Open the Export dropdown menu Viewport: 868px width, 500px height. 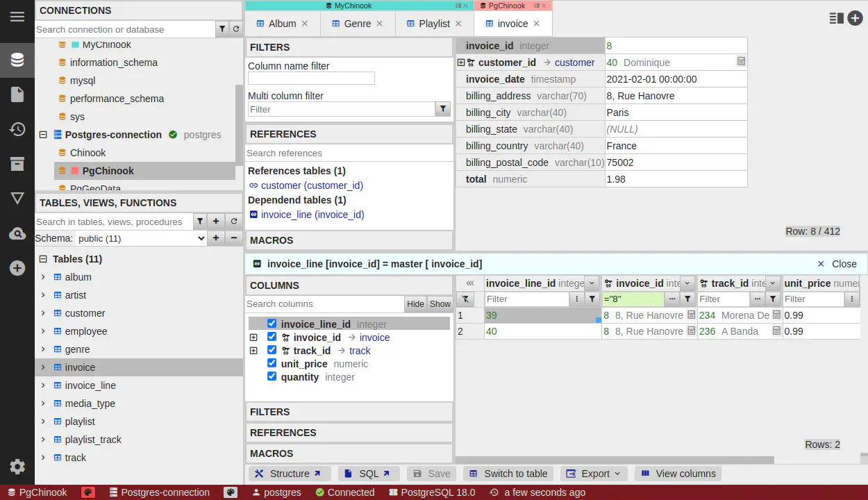coord(594,474)
